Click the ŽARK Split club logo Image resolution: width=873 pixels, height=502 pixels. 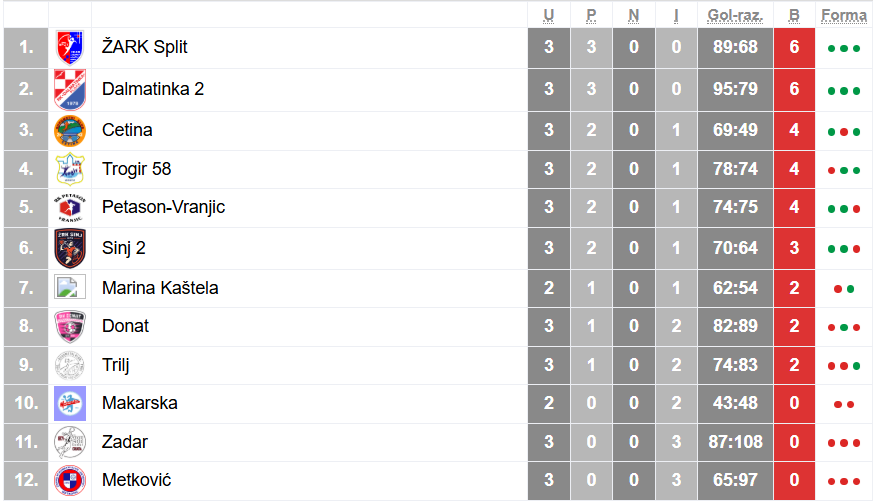coord(70,47)
